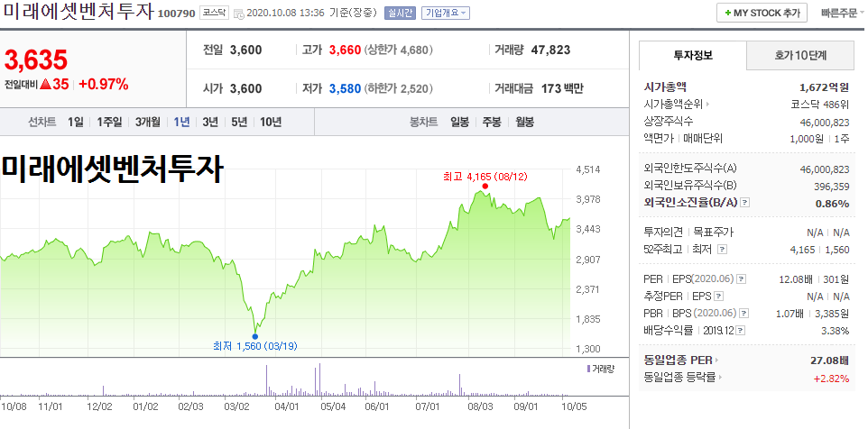Click the 전일 3,600 previous close value
Image resolution: width=868 pixels, height=429 pixels.
(x=245, y=50)
